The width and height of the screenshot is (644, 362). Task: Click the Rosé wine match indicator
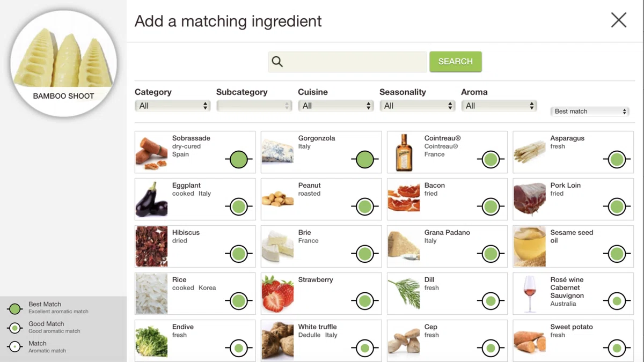[617, 301]
